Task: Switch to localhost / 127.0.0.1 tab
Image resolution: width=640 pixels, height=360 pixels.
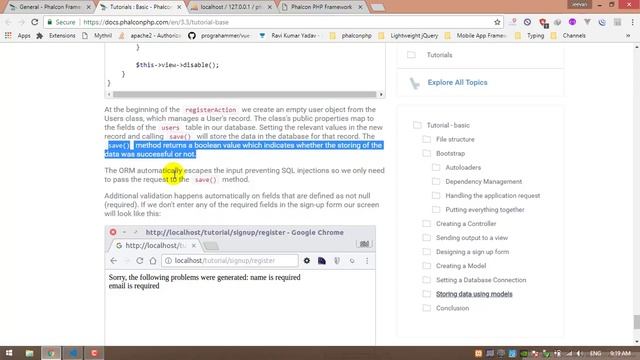Action: pyautogui.click(x=231, y=7)
